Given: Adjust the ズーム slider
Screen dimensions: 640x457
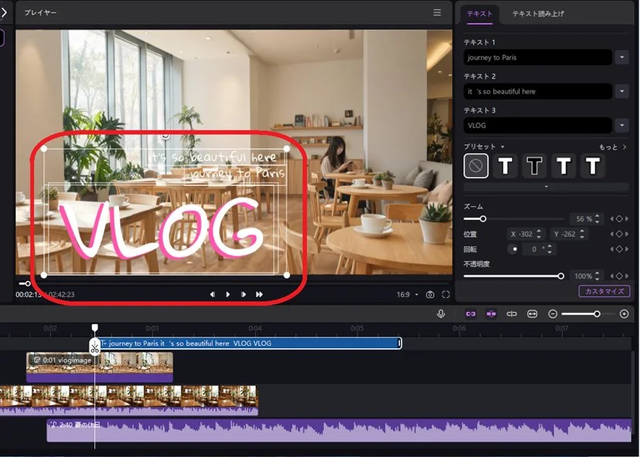Looking at the screenshot, I should click(x=483, y=219).
